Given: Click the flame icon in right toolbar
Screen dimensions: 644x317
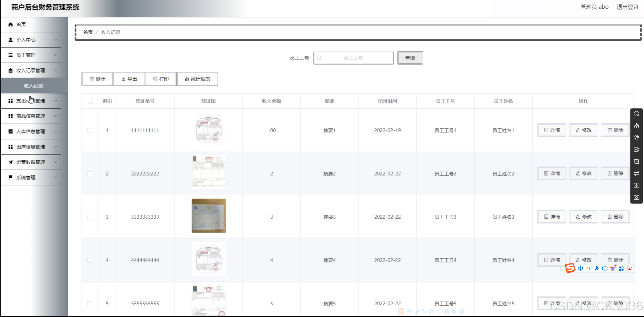Looking at the screenshot, I should click(x=636, y=126).
